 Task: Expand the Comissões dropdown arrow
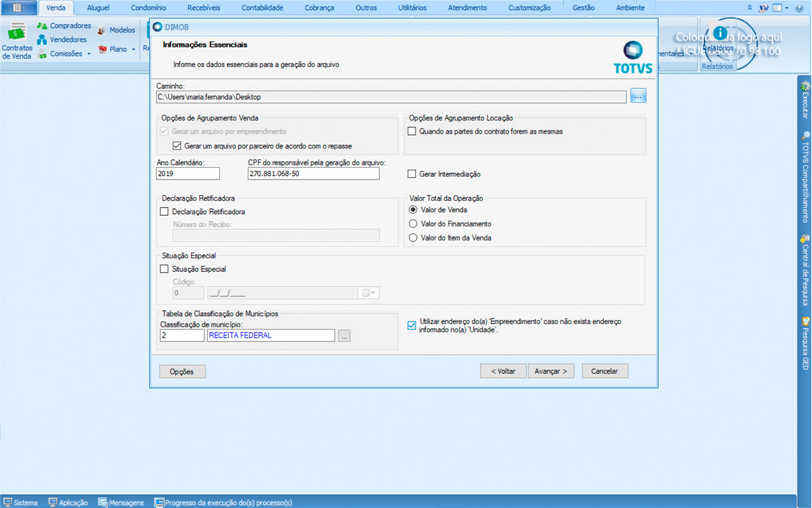coord(89,54)
